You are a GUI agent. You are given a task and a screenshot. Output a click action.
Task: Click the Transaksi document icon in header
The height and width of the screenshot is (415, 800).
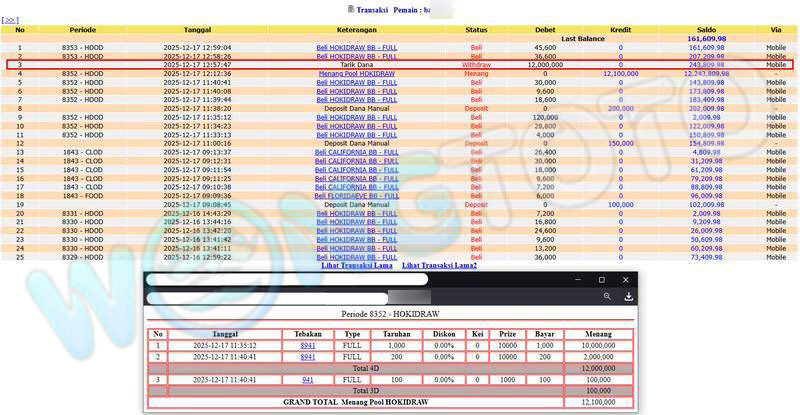[x=351, y=9]
